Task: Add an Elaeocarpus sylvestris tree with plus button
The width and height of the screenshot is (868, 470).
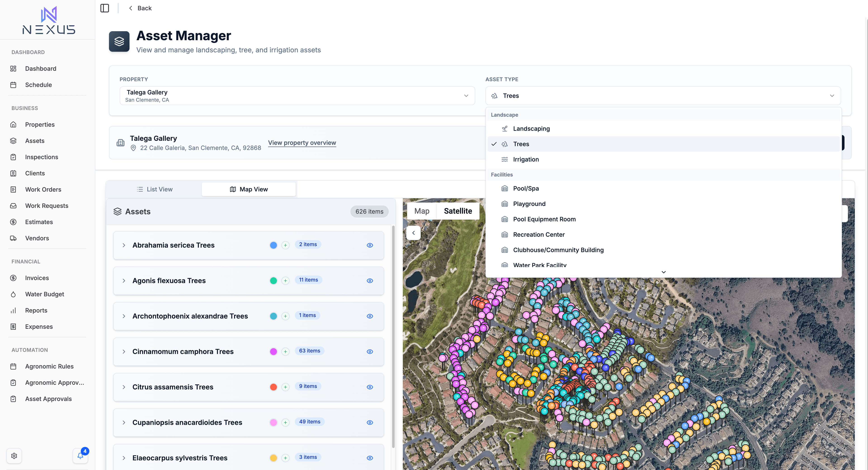Action: tap(285, 458)
